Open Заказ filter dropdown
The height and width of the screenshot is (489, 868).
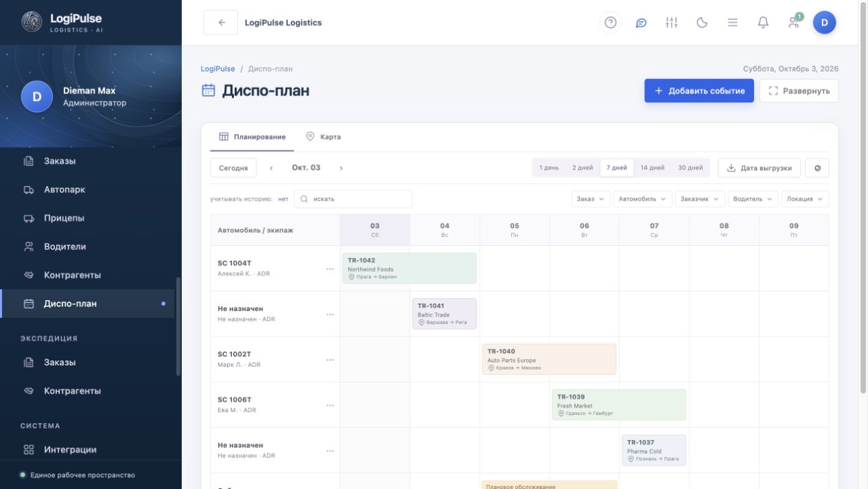point(590,199)
